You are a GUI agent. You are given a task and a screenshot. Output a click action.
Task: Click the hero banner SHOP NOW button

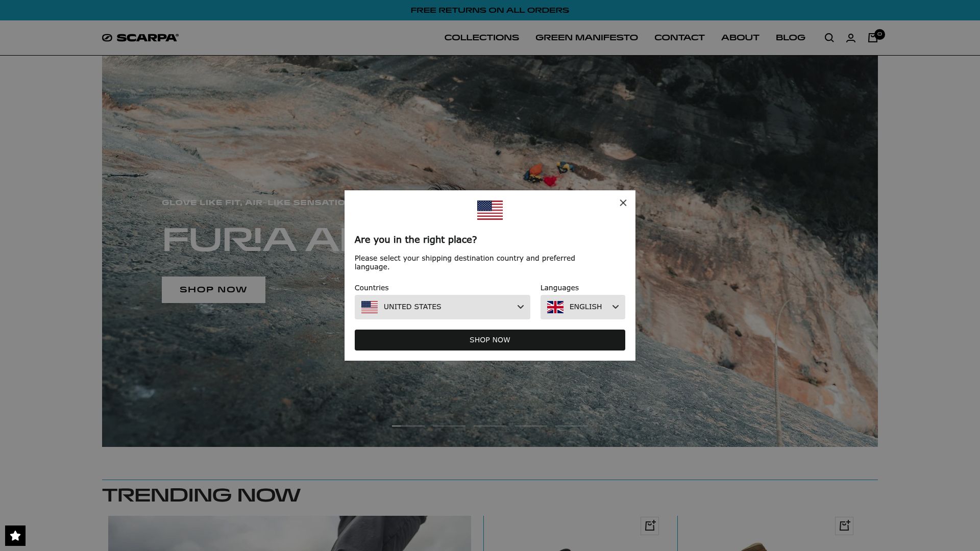pos(213,290)
